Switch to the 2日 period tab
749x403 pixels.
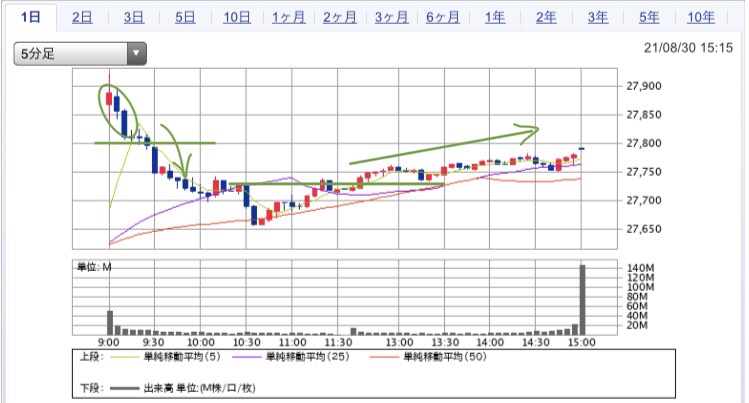82,17
